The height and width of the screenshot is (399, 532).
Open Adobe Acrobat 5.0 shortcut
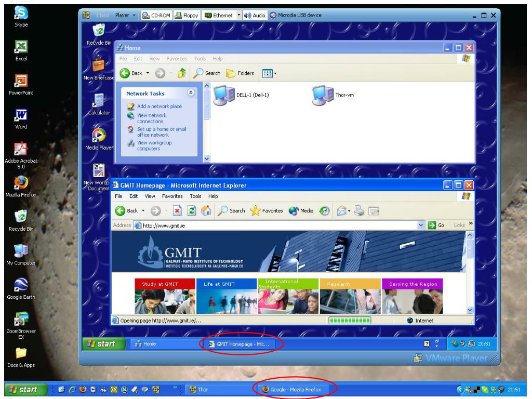tap(21, 155)
